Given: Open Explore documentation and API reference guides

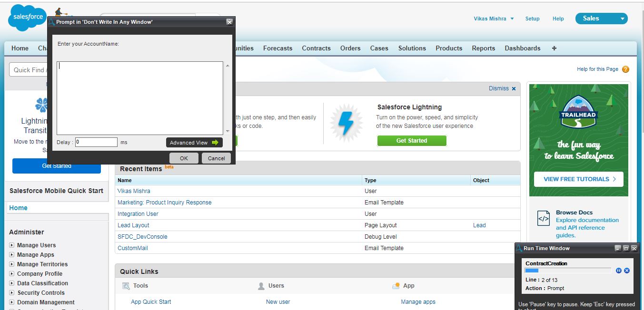Looking at the screenshot, I should (x=587, y=228).
